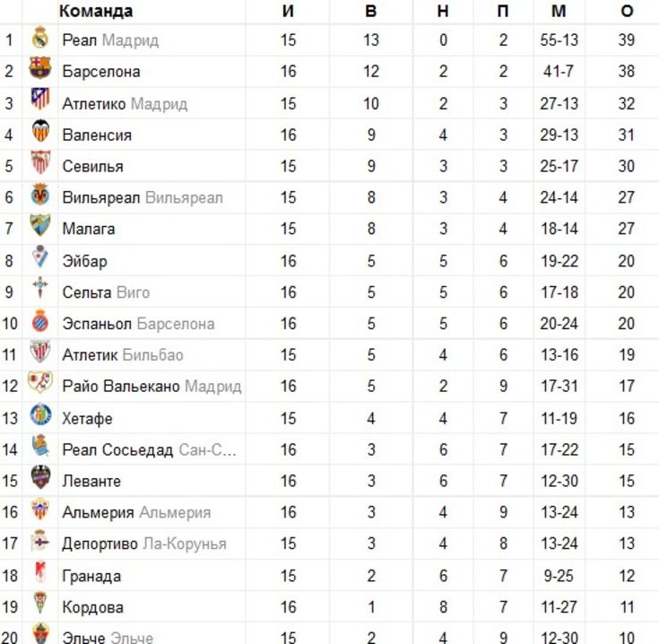This screenshot has width=659, height=644.
Task: Open the Депортиво Ла-Корунья team link
Action: [144, 544]
